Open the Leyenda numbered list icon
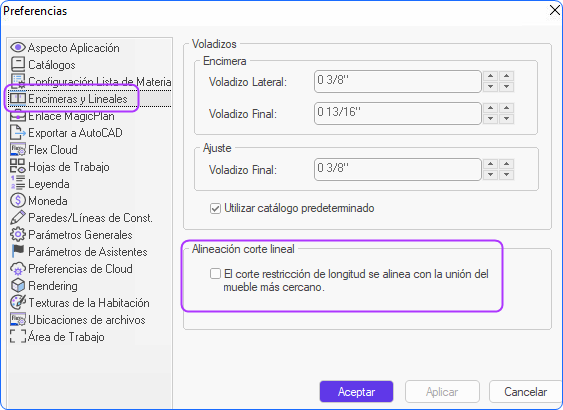 point(18,183)
